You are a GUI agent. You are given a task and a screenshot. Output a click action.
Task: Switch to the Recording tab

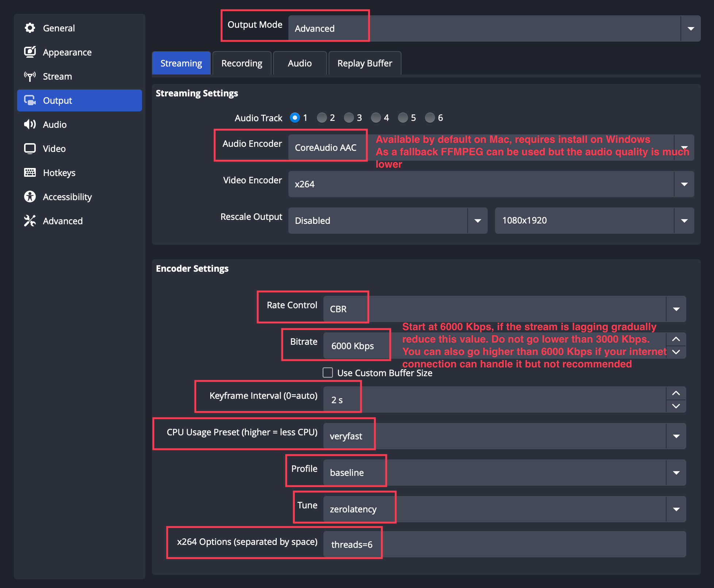pos(242,63)
